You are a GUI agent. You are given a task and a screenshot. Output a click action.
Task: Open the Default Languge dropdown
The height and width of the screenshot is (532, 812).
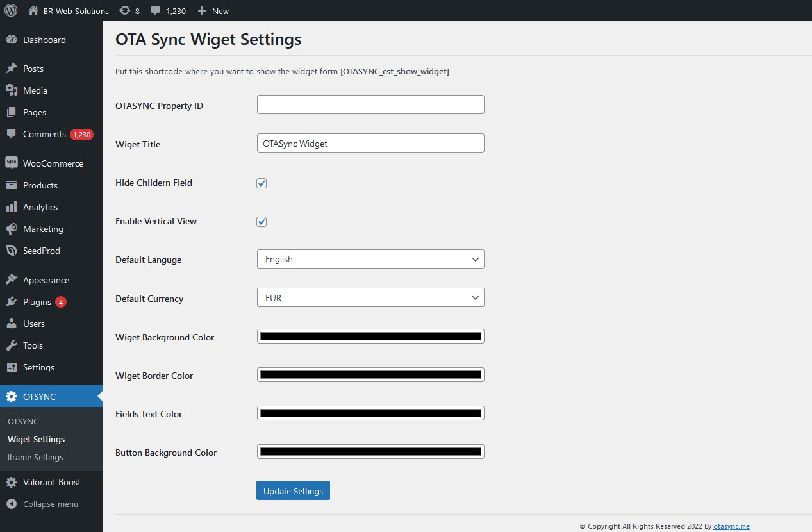tap(370, 259)
